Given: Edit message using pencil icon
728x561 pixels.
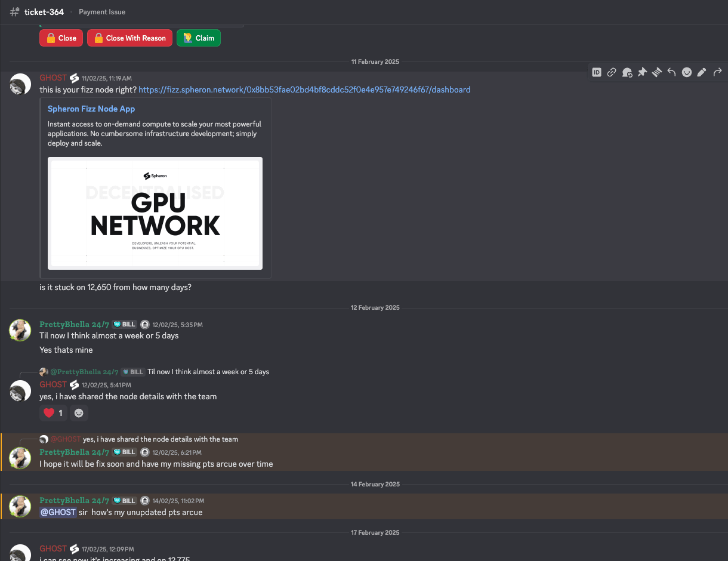Looking at the screenshot, I should tap(702, 72).
